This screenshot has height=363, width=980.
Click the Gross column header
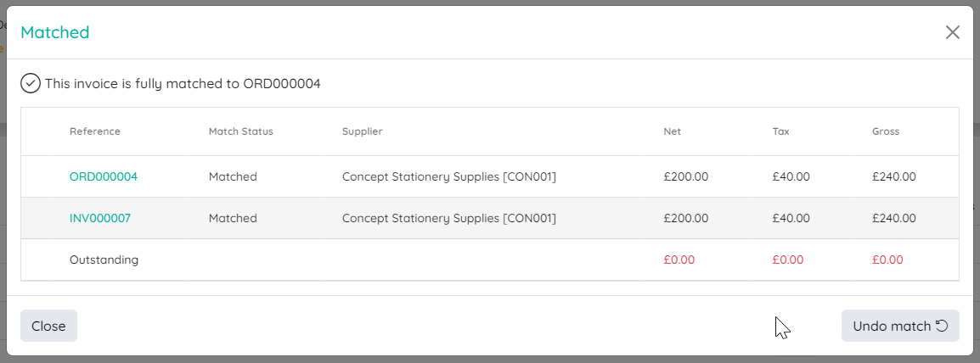(886, 131)
